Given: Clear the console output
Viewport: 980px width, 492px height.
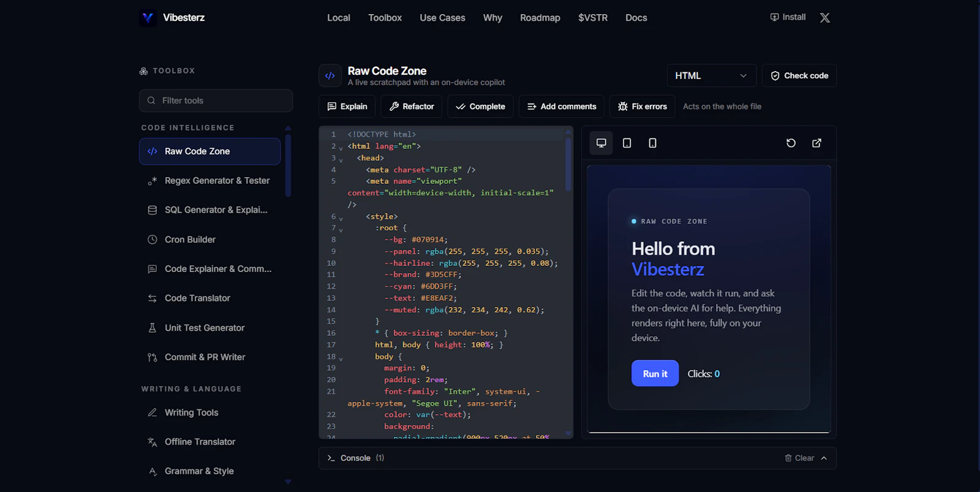Looking at the screenshot, I should pyautogui.click(x=799, y=458).
